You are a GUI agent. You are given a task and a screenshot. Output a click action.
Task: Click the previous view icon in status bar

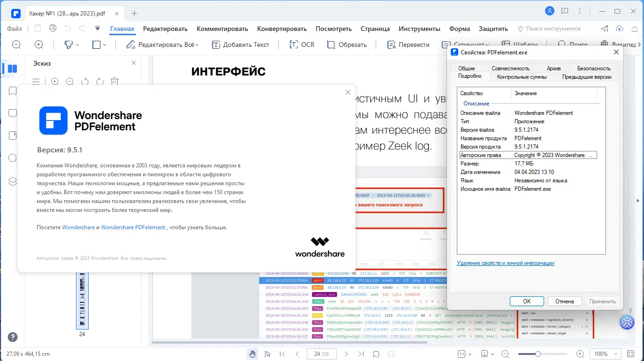(376, 354)
